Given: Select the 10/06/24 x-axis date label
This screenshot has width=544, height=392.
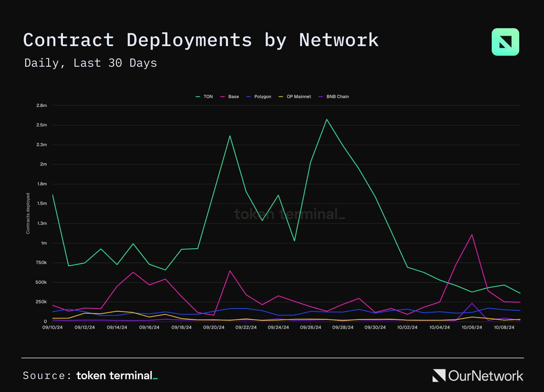Looking at the screenshot, I should tap(472, 327).
